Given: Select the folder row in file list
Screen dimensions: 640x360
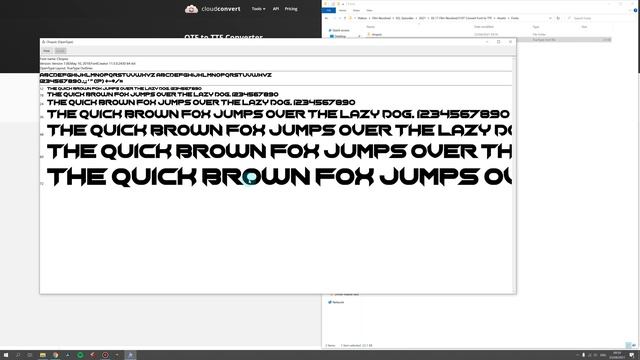Looking at the screenshot, I should (488, 34).
